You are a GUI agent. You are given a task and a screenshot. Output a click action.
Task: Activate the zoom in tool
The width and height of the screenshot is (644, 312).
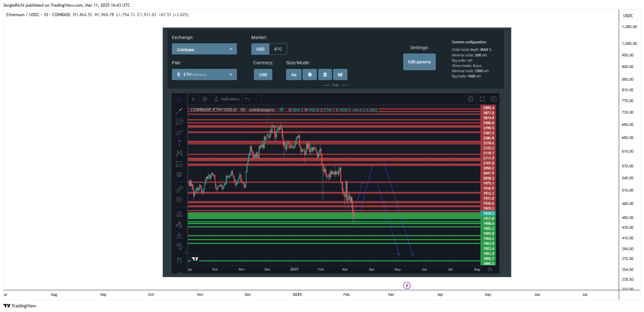(179, 200)
